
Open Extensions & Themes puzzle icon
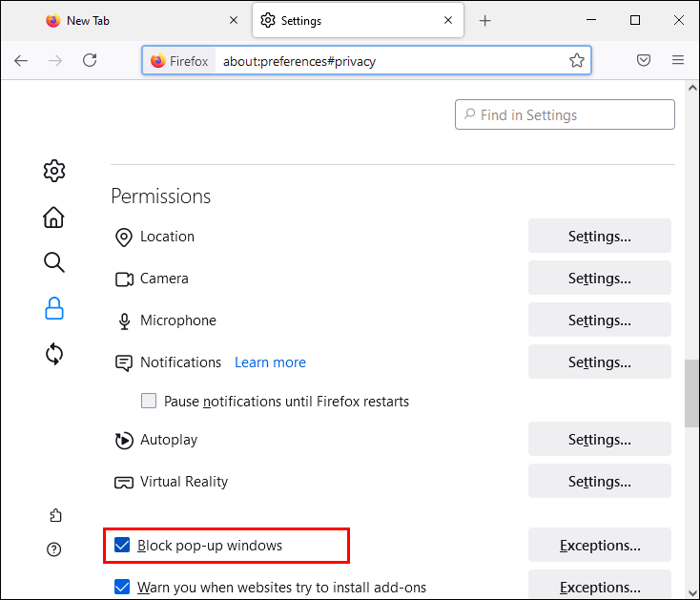[x=54, y=515]
